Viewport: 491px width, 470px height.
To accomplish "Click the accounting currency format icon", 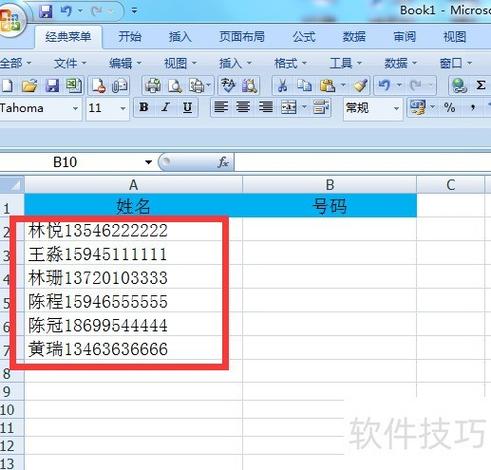I will click(x=418, y=107).
